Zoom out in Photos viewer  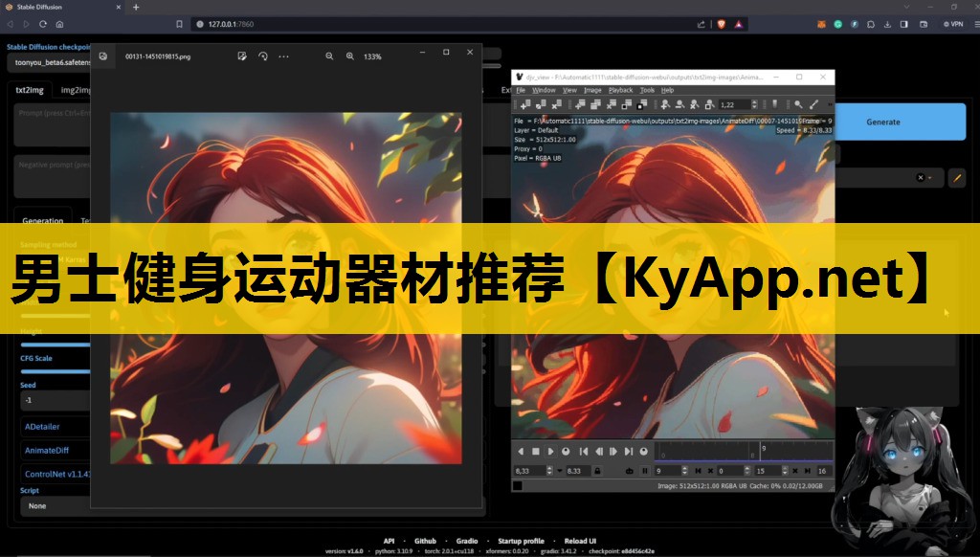click(x=329, y=56)
